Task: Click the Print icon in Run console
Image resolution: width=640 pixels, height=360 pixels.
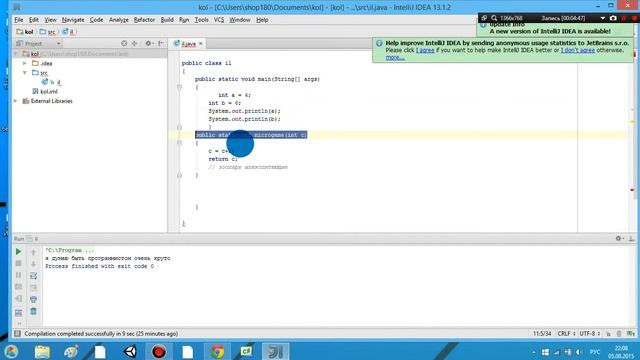Action: click(x=33, y=299)
